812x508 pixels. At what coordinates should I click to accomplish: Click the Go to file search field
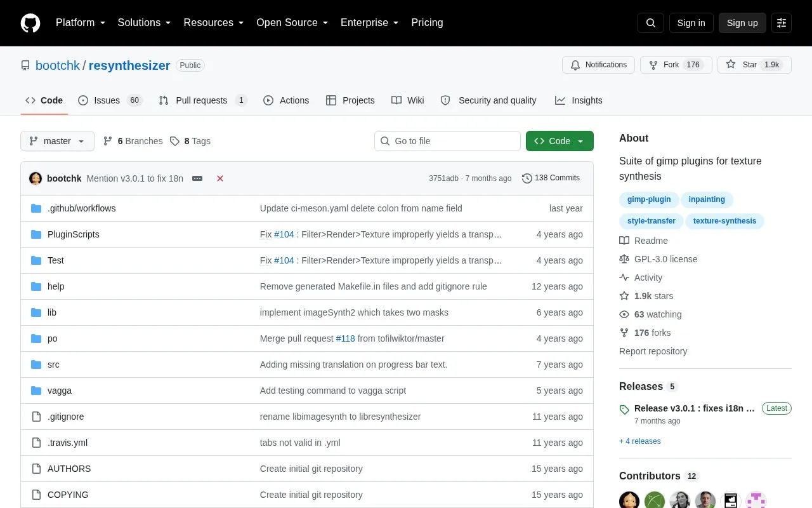(447, 141)
